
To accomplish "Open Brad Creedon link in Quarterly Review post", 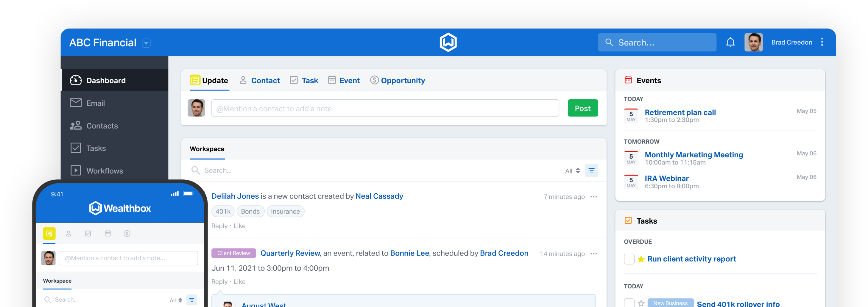I will tap(504, 253).
